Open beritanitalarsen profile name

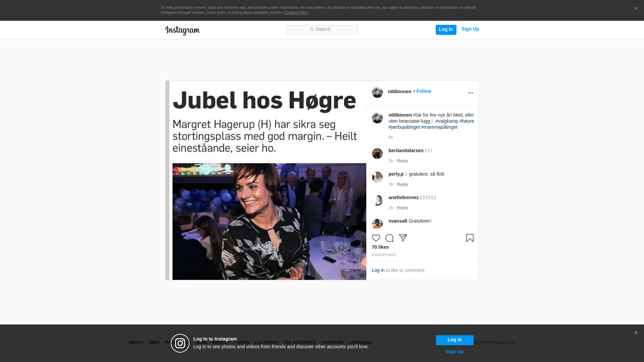pyautogui.click(x=406, y=150)
